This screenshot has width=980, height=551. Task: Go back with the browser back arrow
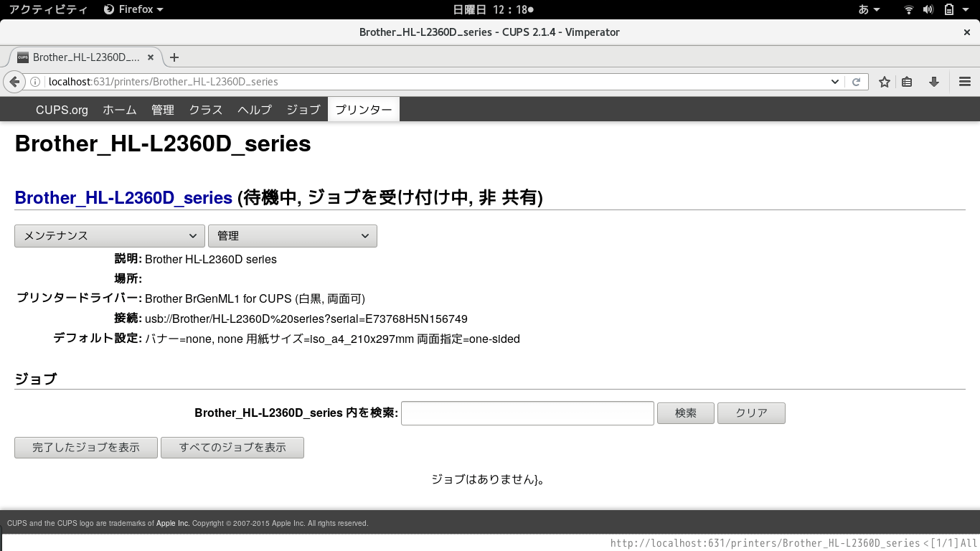14,82
